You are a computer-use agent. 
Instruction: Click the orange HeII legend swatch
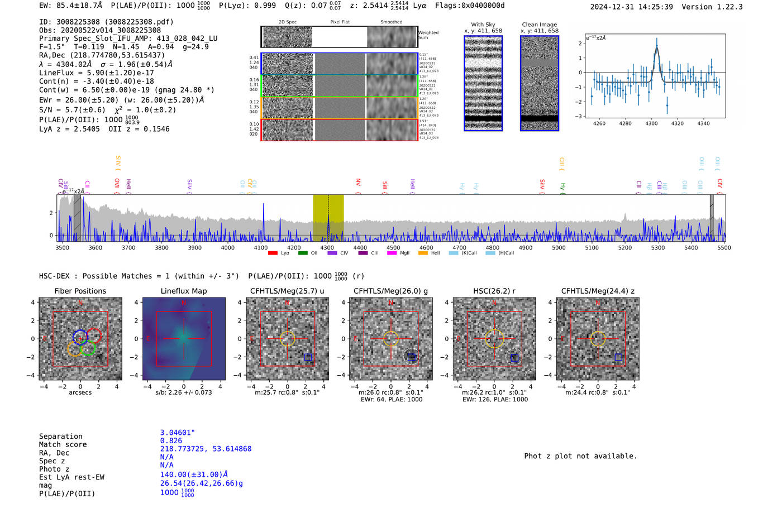point(423,253)
